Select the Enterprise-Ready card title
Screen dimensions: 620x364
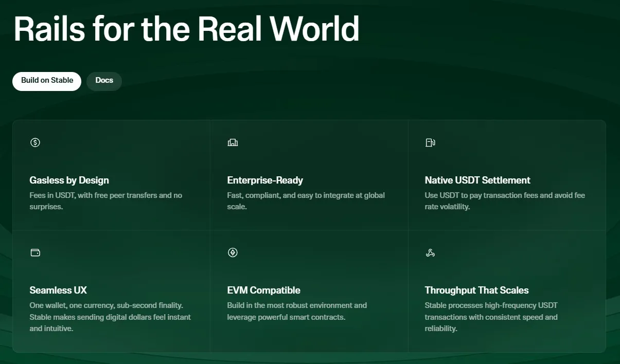(x=265, y=180)
